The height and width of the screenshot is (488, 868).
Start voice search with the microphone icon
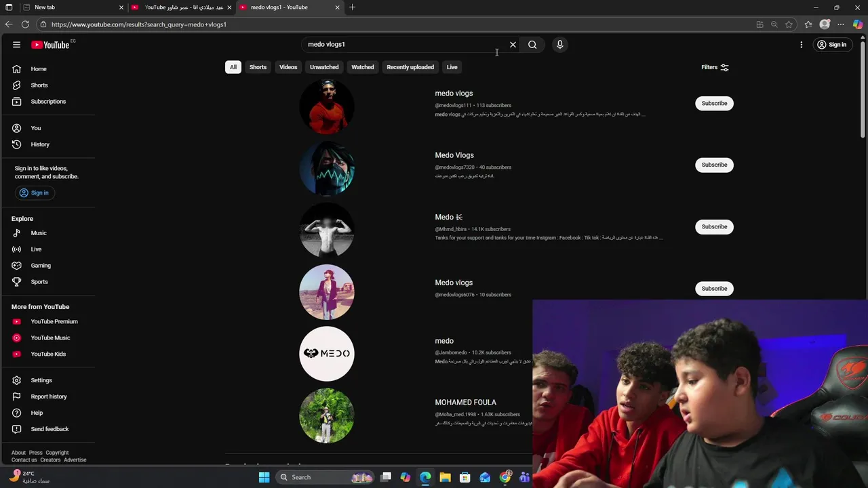tap(559, 45)
